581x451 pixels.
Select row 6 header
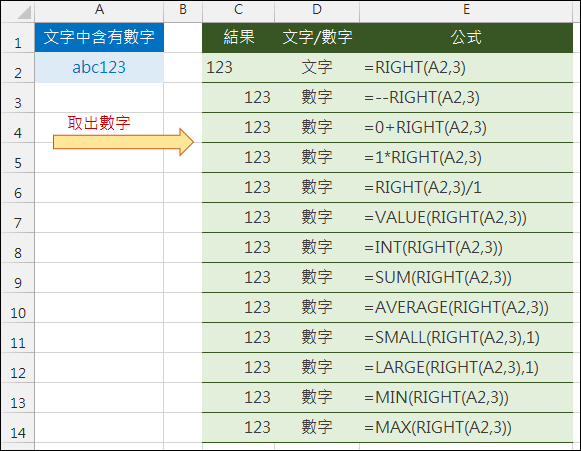click(x=17, y=188)
